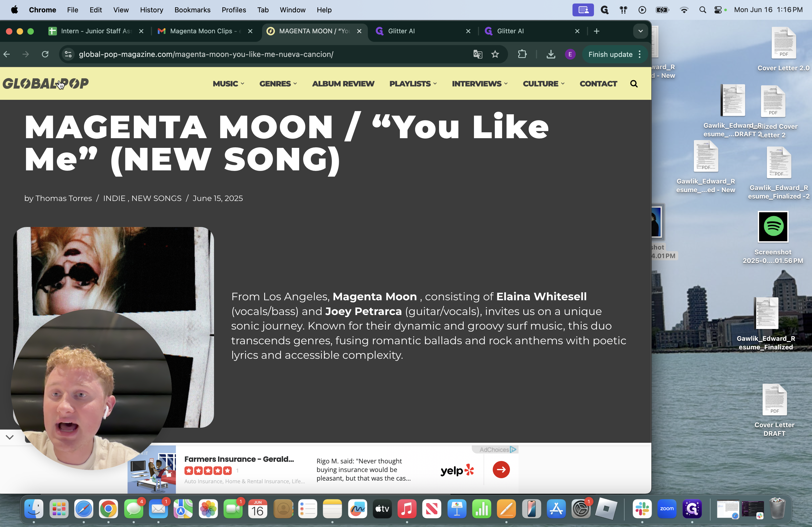Click the site search magnifier icon
This screenshot has width=812, height=527.
[633, 84]
